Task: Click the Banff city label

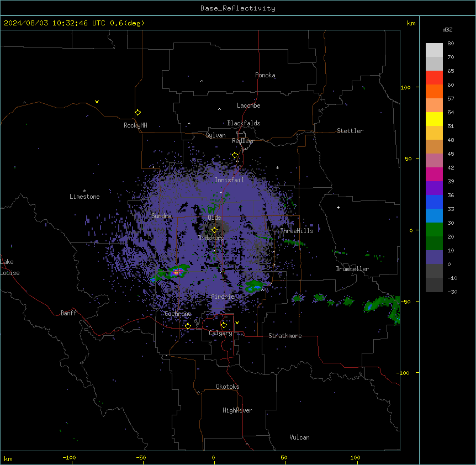Action: tap(68, 313)
